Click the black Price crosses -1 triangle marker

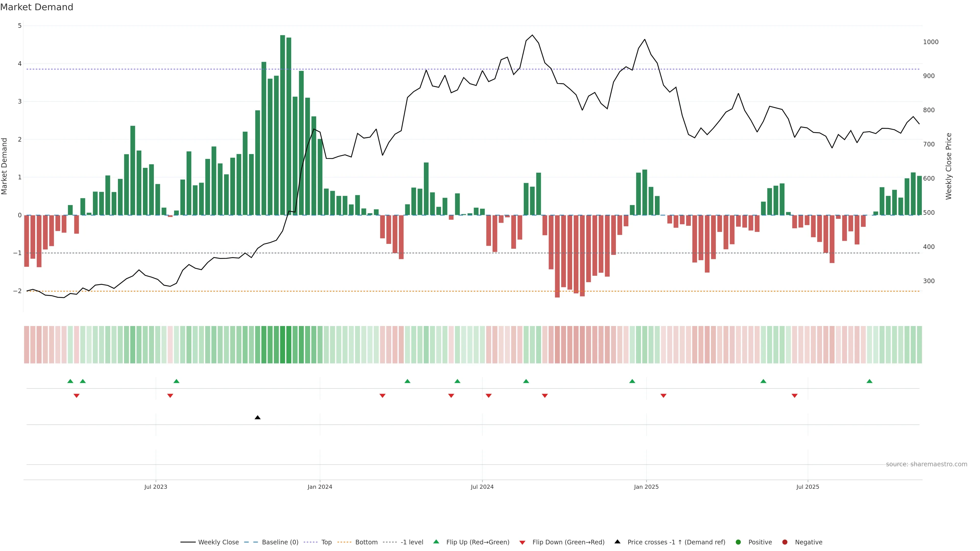258,418
